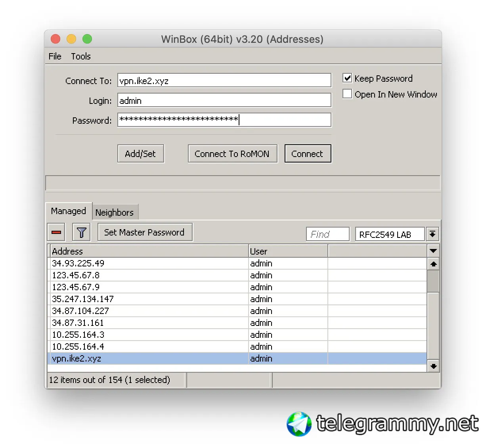This screenshot has height=448, width=486.
Task: Click the Add/Set button
Action: point(141,153)
